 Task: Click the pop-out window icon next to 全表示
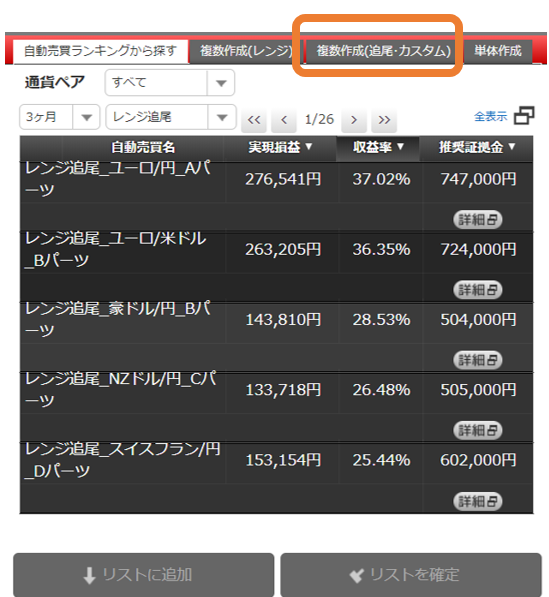(x=524, y=115)
